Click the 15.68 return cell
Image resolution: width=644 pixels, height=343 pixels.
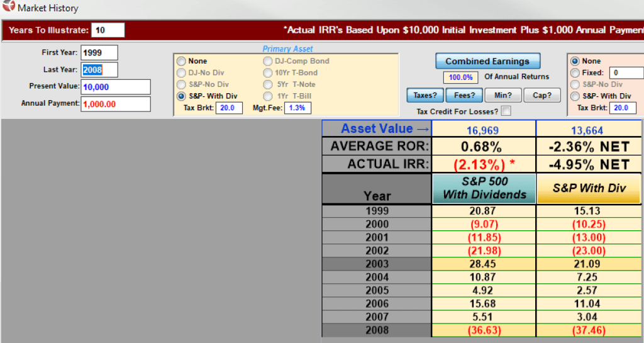pos(484,303)
